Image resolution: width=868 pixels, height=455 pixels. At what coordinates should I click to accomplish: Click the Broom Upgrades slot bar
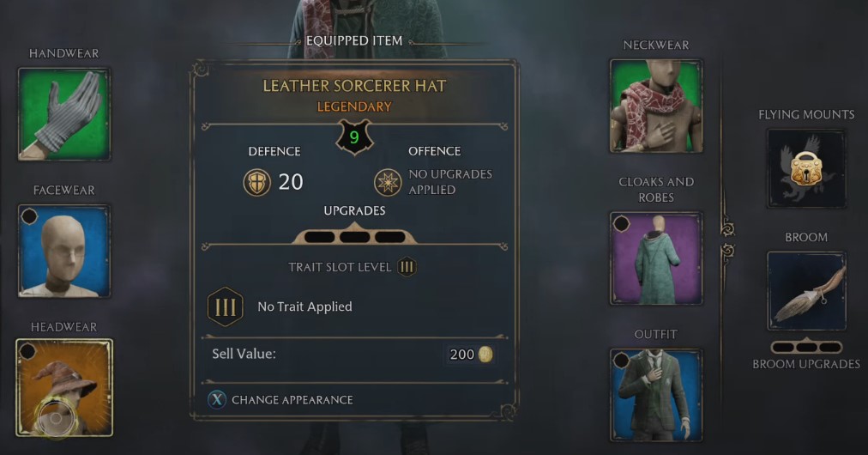[806, 347]
